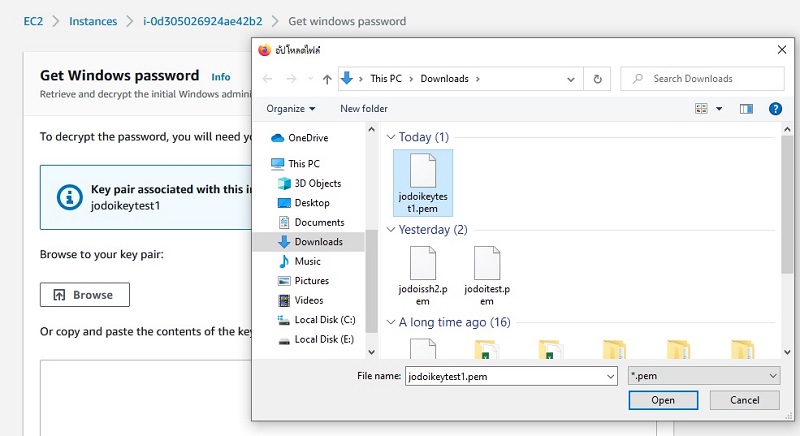
Task: Open OneDrive in navigation pane
Action: point(308,138)
